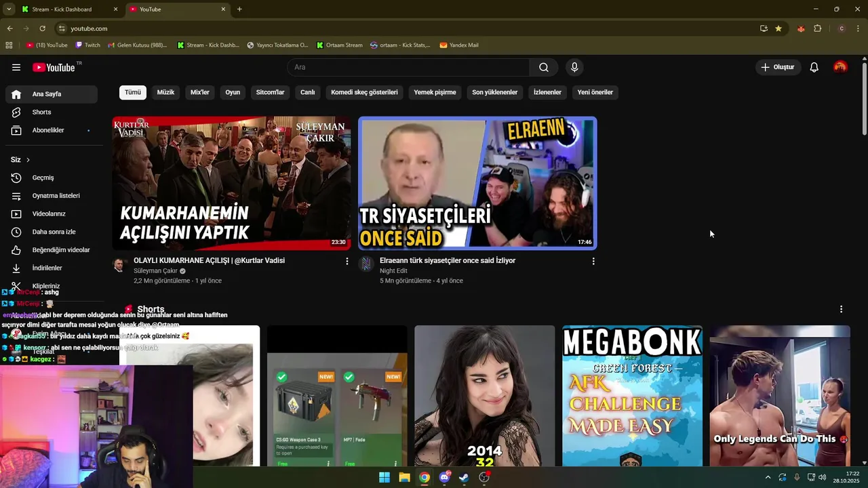Open the YouTube hamburger guide menu
868x488 pixels.
[x=16, y=67]
